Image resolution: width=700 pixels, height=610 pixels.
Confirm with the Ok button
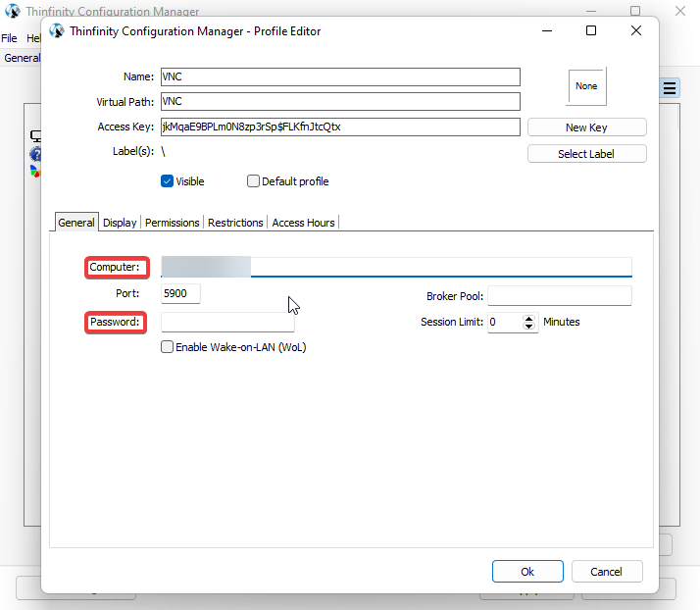tap(527, 571)
